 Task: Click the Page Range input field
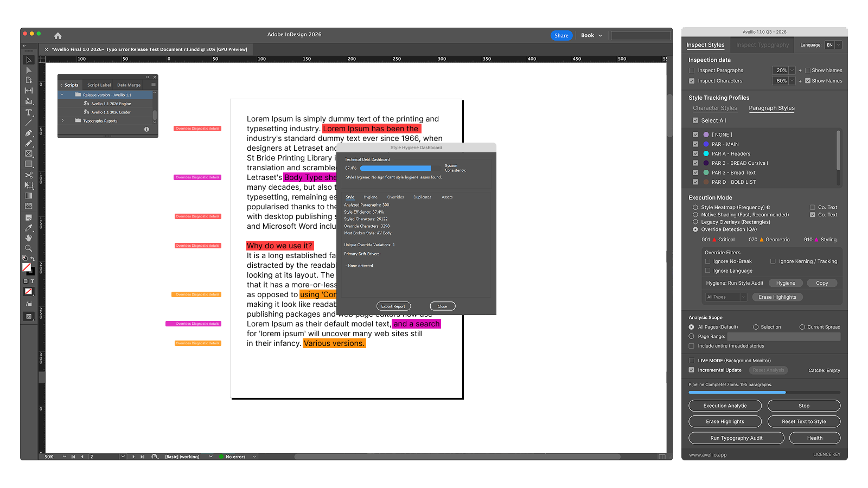point(783,337)
